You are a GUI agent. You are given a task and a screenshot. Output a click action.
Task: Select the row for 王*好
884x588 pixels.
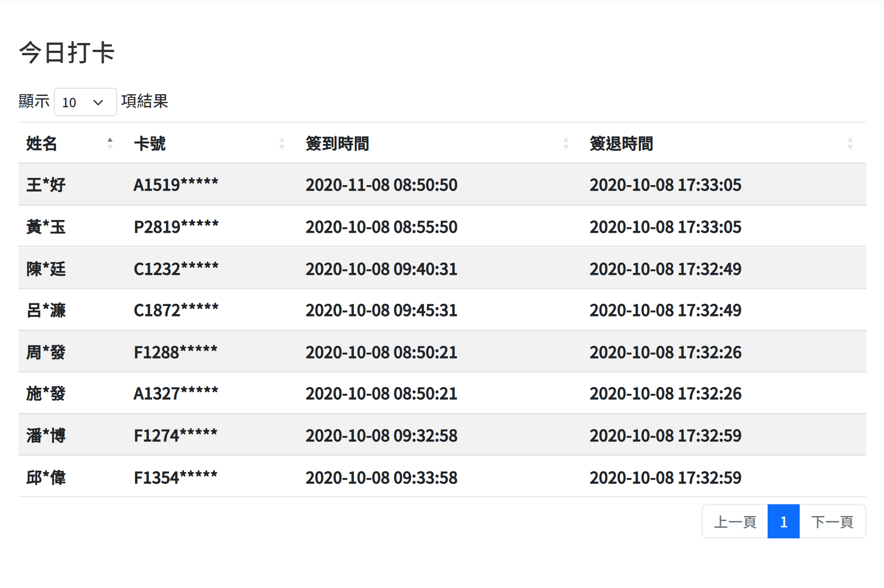tap(46, 185)
